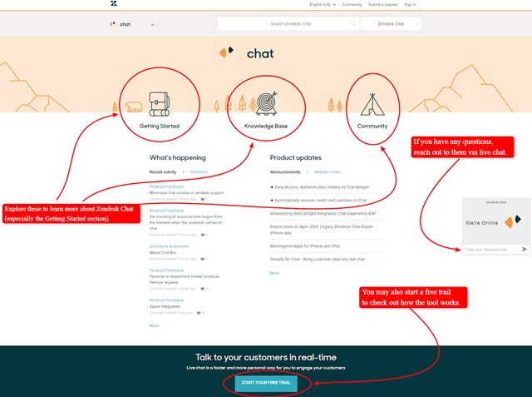Open the post about counting of response time
Image resolution: width=532 pixels, height=397 pixels.
(x=186, y=222)
